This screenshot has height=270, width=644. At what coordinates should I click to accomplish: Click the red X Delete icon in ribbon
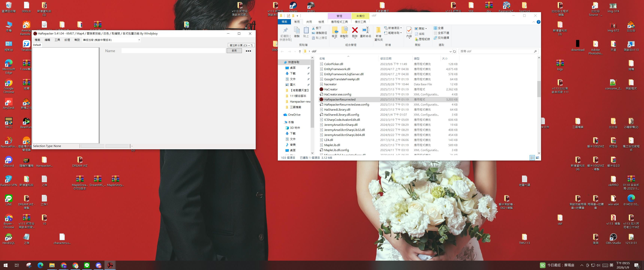coord(355,30)
